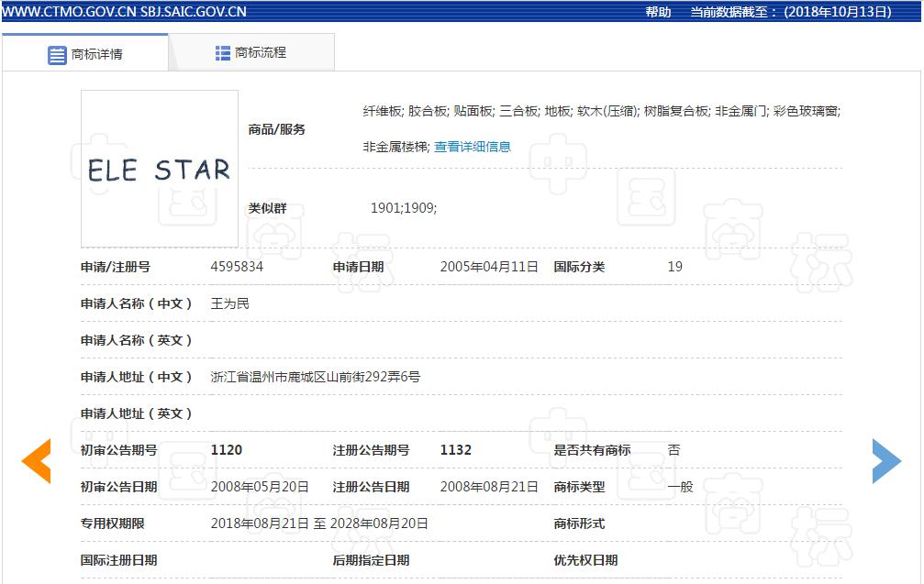Click the ELE STAR trademark image
Screen dimensions: 924x584
pyautogui.click(x=160, y=169)
